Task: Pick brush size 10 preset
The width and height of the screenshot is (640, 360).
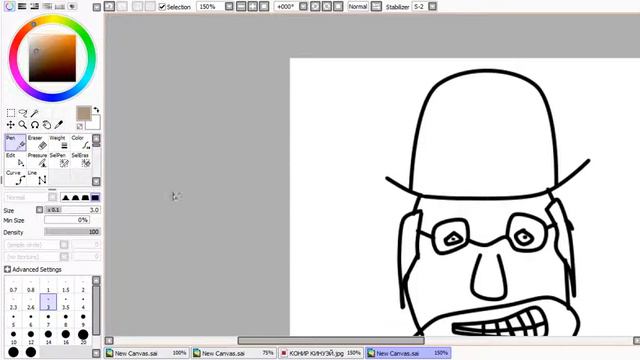Action: point(13,338)
